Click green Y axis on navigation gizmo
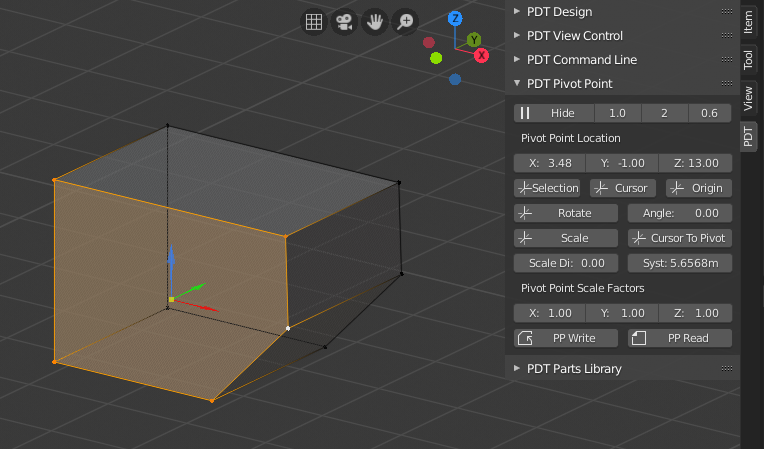Screen dimensions: 764x449 (x=473, y=39)
